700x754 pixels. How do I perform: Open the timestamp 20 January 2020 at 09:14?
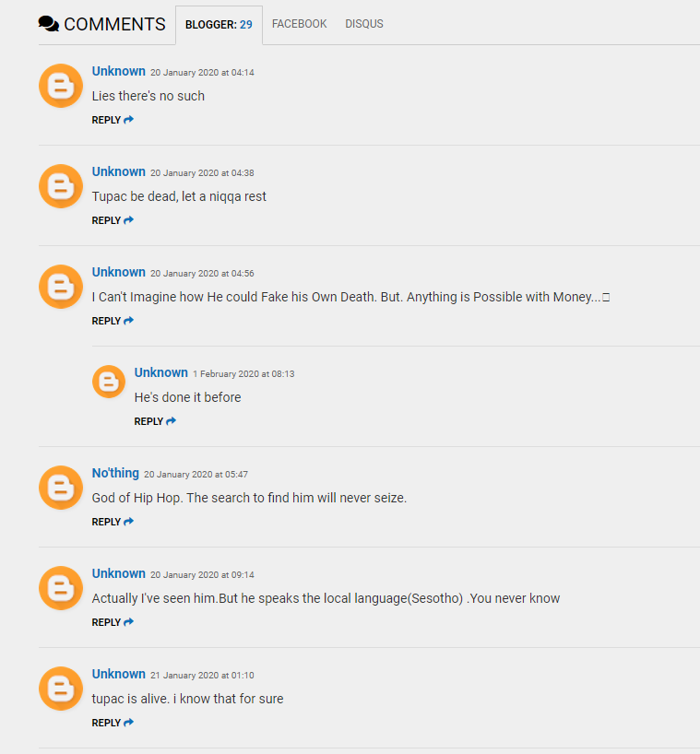202,574
